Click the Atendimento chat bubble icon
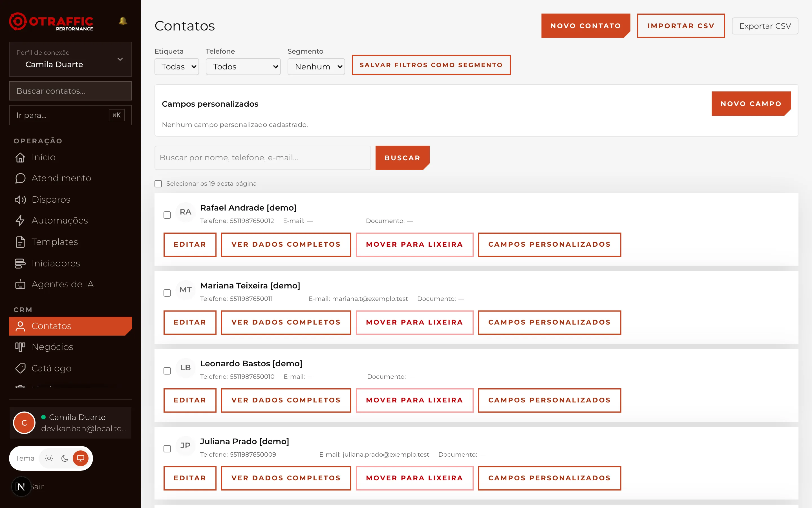Image resolution: width=812 pixels, height=508 pixels. (x=20, y=178)
